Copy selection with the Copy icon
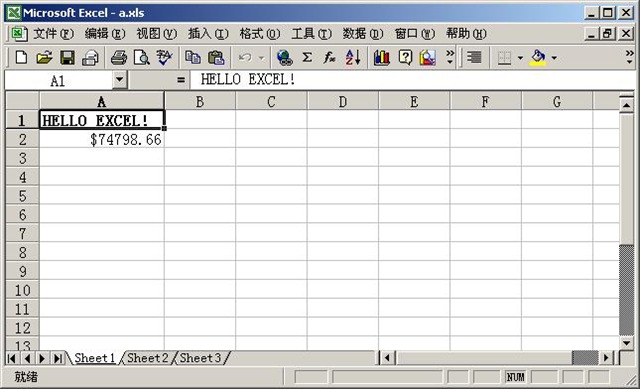 pyautogui.click(x=193, y=58)
